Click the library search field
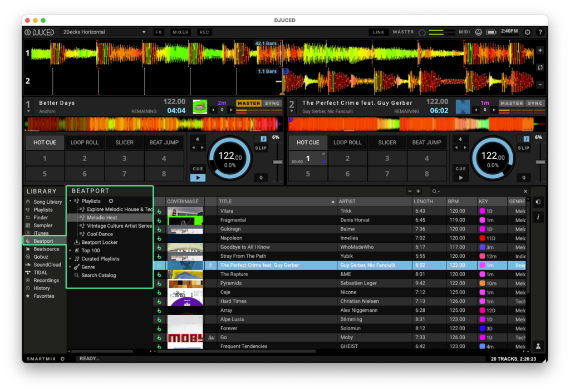Image resolution: width=570 pixels, height=392 pixels. (479, 191)
